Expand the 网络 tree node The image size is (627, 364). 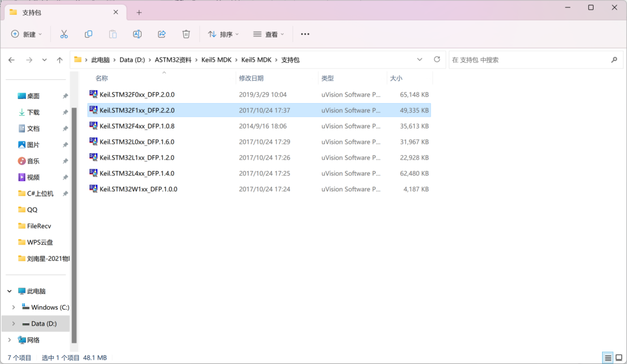[10, 340]
